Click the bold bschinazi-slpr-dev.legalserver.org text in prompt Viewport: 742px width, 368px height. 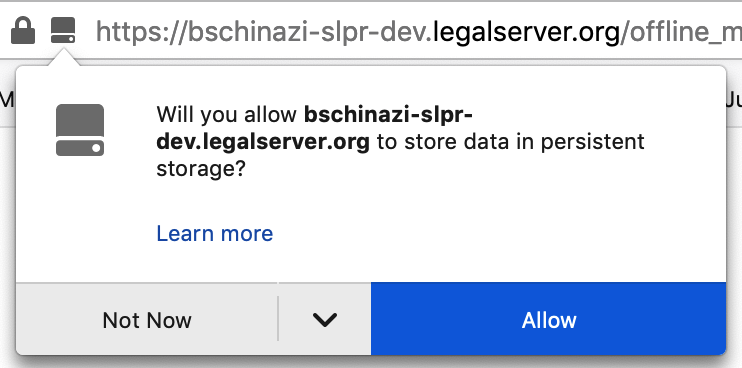[314, 128]
